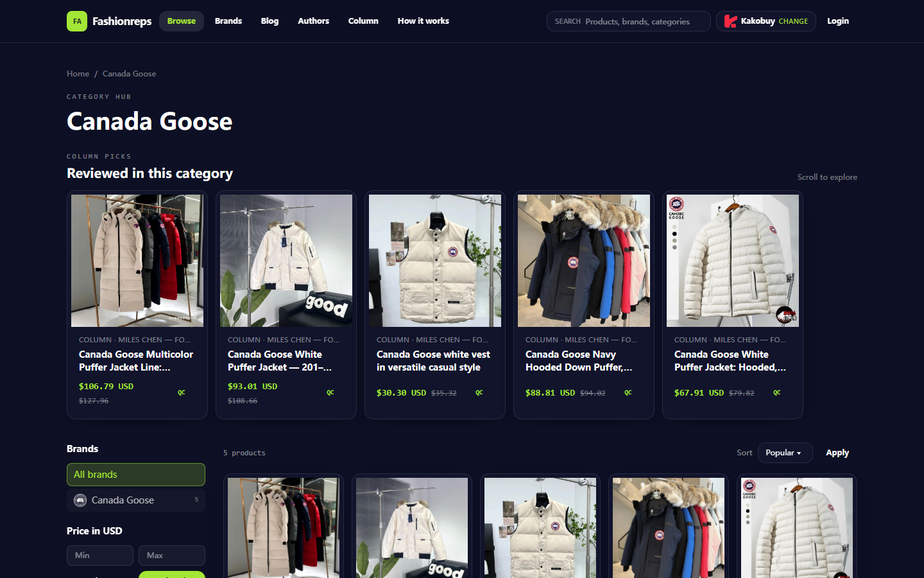
Task: Open Multicolor Puffer Jacket column pick image
Action: (x=137, y=261)
